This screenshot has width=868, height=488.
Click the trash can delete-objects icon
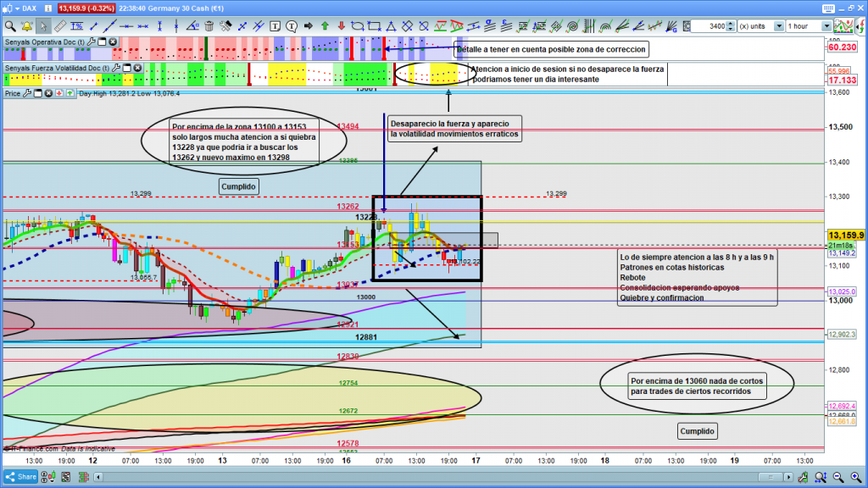[x=209, y=25]
